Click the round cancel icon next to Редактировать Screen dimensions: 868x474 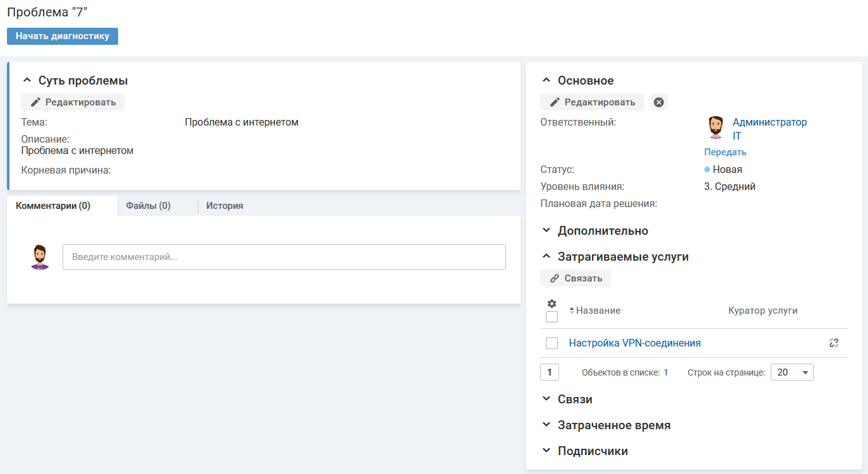point(659,102)
